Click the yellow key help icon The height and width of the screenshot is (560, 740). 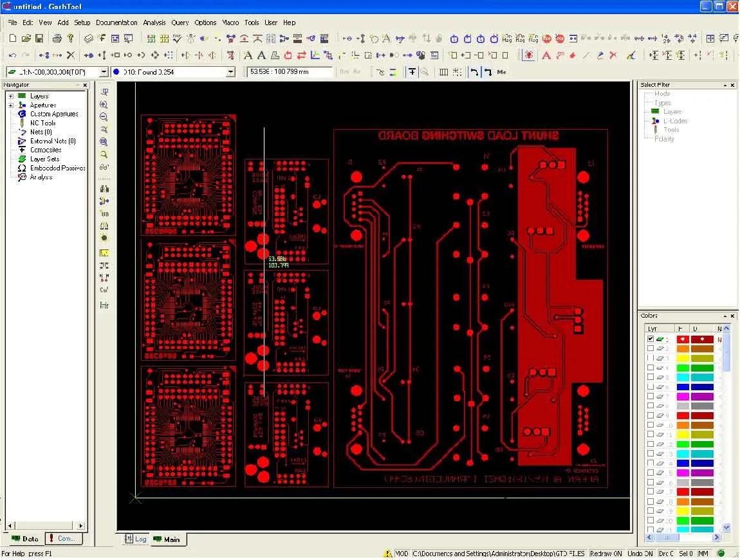click(71, 38)
